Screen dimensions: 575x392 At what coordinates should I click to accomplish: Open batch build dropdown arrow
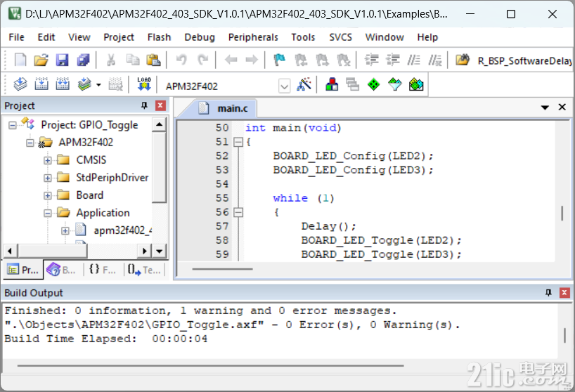(98, 85)
